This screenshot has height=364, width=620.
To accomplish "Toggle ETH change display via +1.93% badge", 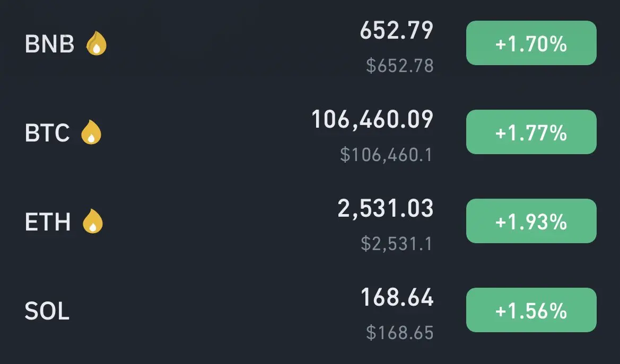I will pyautogui.click(x=531, y=221).
